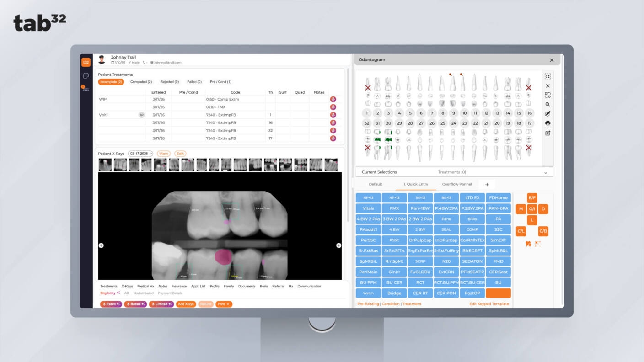
Task: Click the Pre-Existing link
Action: (x=368, y=304)
